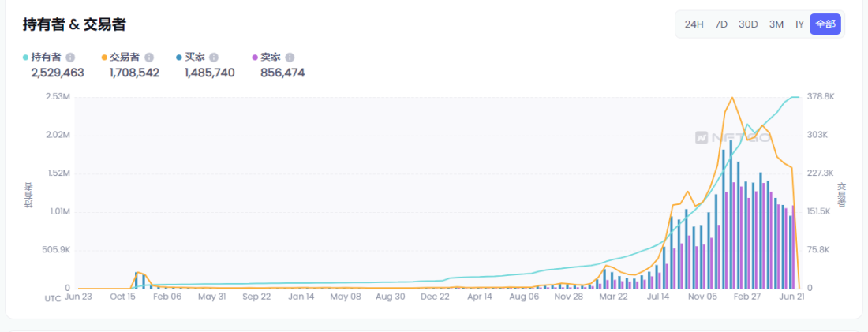Hide the 买家 bar series
Image resolution: width=868 pixels, height=332 pixels.
pyautogui.click(x=194, y=58)
